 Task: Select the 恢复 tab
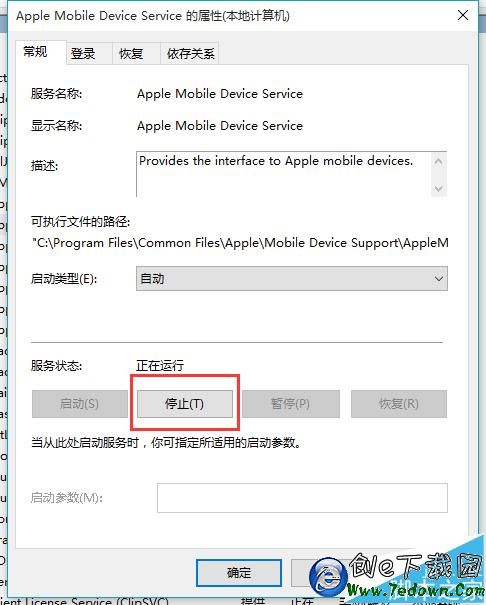point(131,53)
